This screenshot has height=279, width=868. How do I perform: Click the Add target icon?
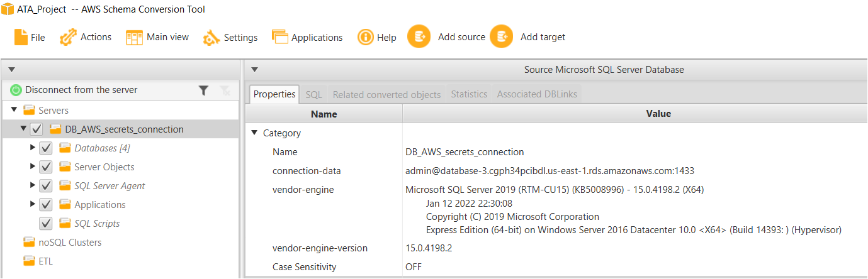(502, 36)
